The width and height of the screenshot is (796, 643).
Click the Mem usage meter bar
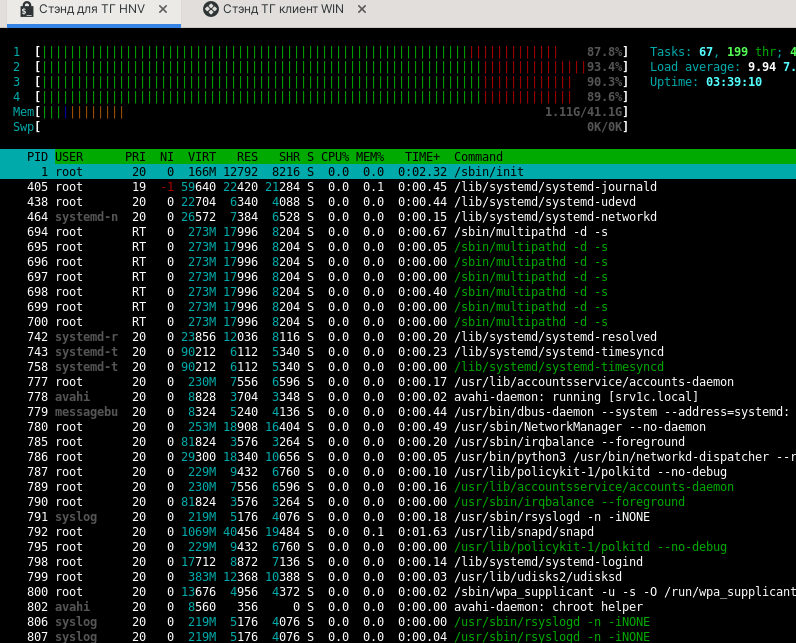coord(330,112)
